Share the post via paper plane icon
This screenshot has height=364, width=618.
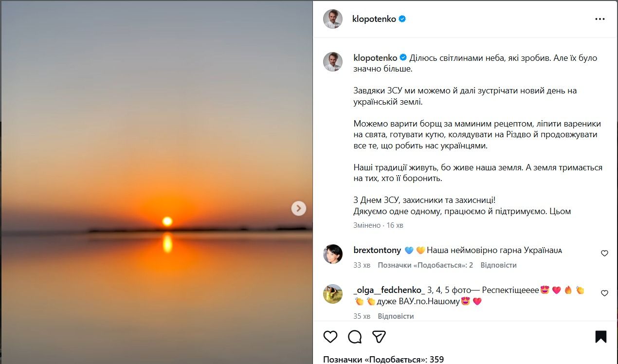[379, 337]
